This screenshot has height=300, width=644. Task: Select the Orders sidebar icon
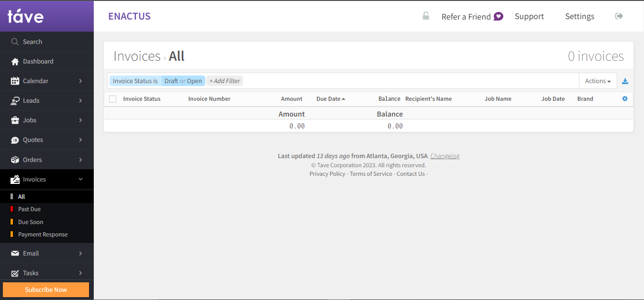pos(14,159)
